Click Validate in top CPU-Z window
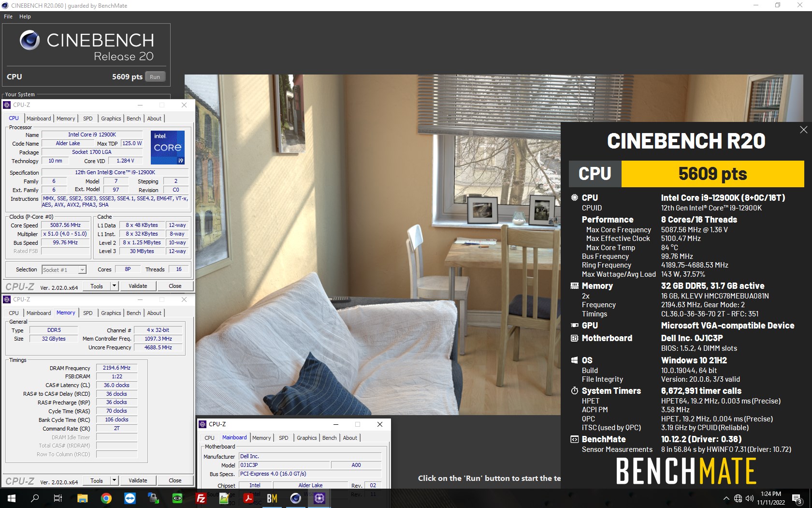812x508 pixels. [x=138, y=286]
